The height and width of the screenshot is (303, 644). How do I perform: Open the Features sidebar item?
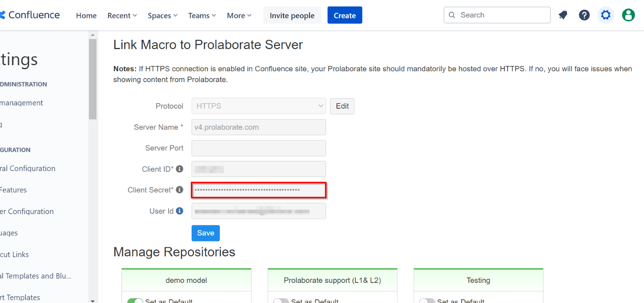(13, 190)
